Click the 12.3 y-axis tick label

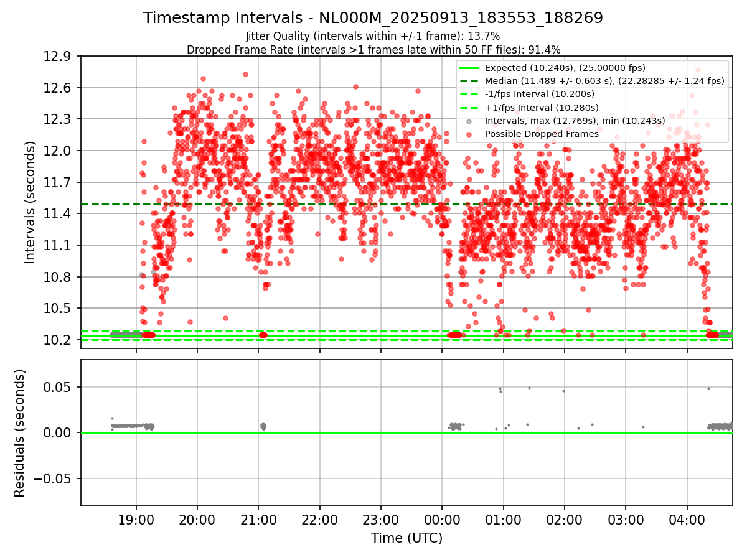(57, 119)
